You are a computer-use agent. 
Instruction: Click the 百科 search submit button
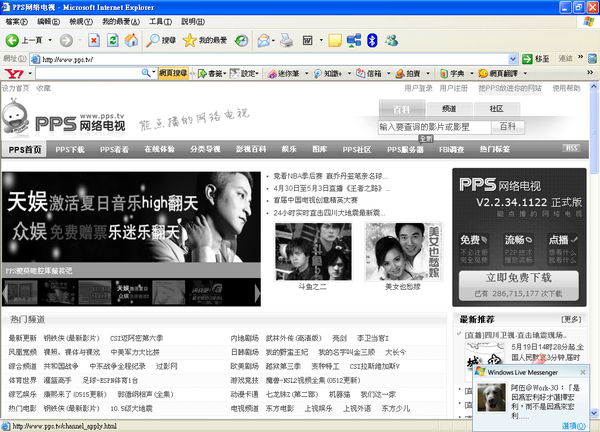coord(507,127)
